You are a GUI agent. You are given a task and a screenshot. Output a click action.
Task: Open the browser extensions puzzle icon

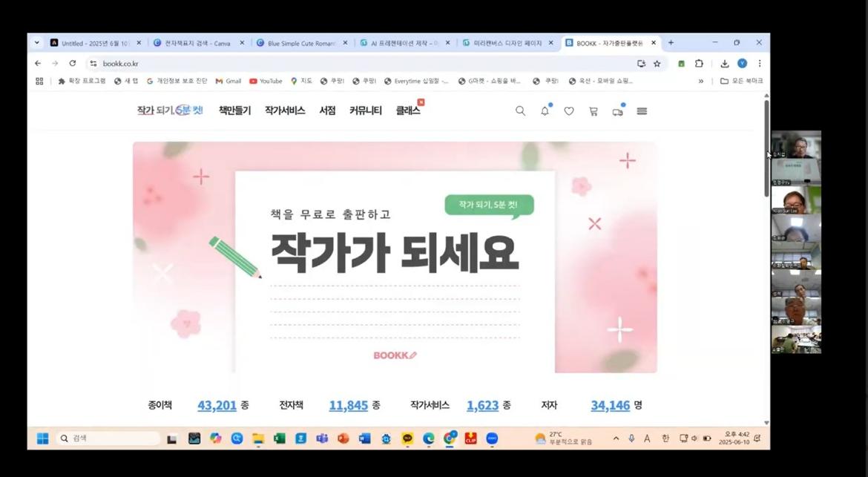[x=699, y=64]
